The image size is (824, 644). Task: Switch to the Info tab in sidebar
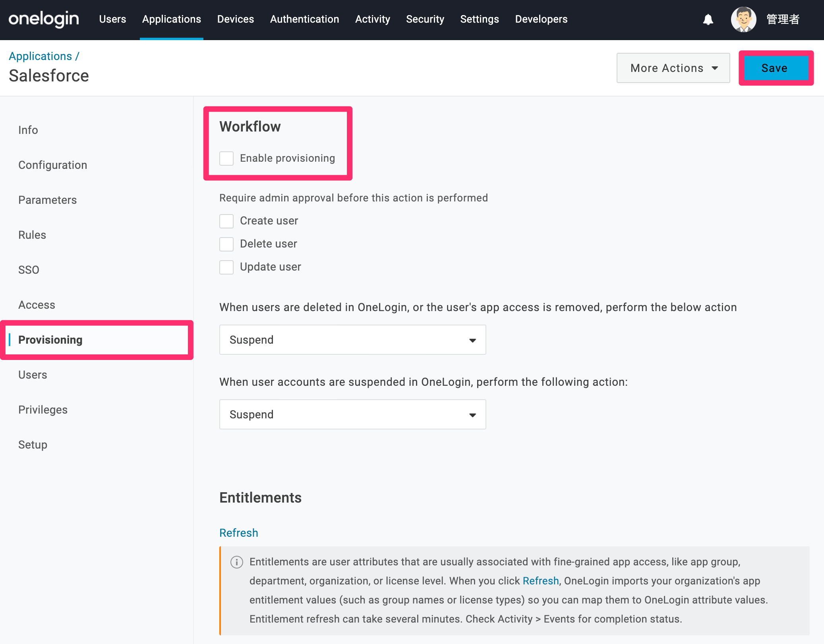pos(28,130)
